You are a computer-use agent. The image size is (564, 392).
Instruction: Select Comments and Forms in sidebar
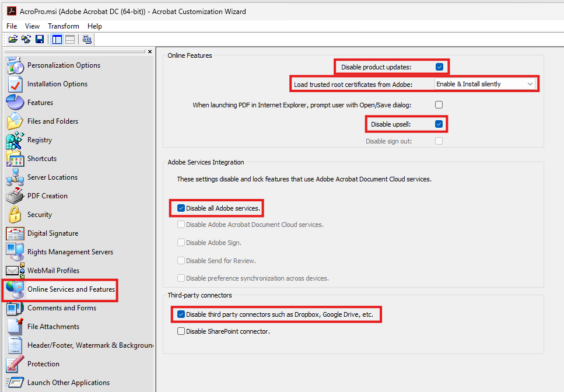62,308
